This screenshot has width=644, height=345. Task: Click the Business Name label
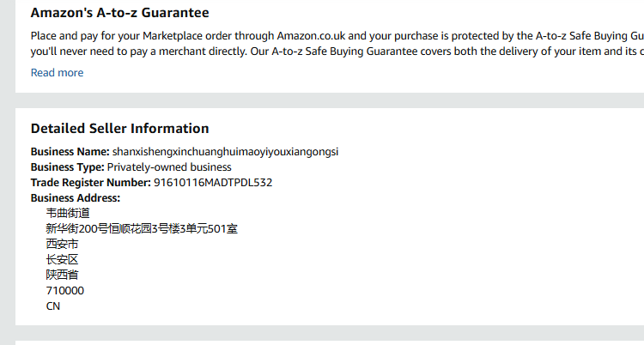pos(70,152)
